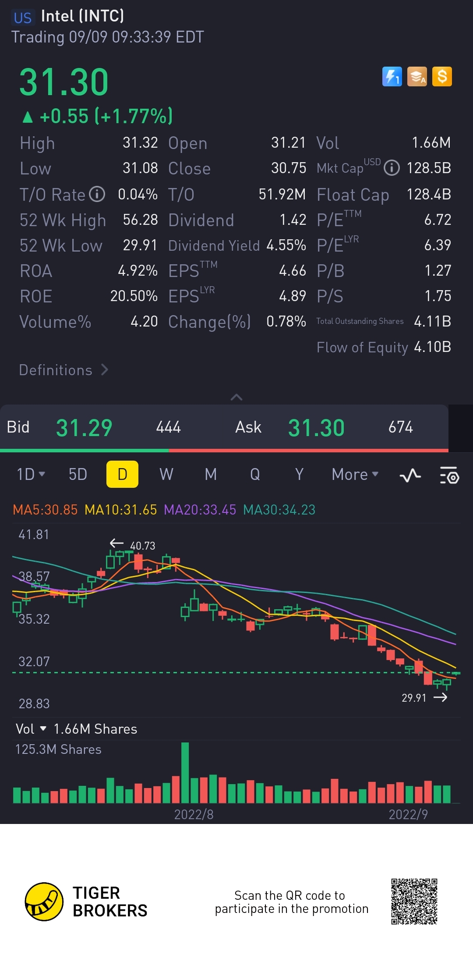
Task: Switch to the 5D chart tab
Action: point(78,474)
